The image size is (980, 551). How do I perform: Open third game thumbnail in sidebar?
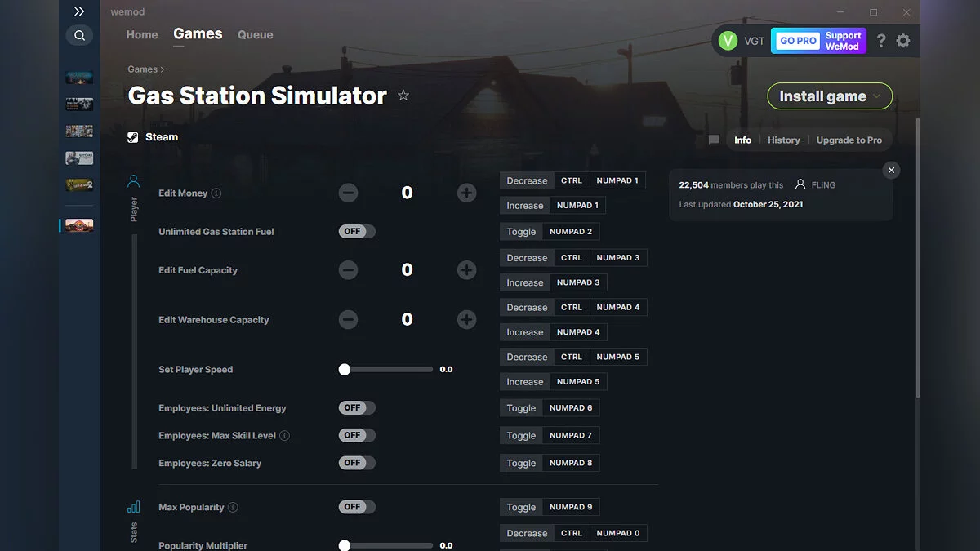tap(79, 131)
